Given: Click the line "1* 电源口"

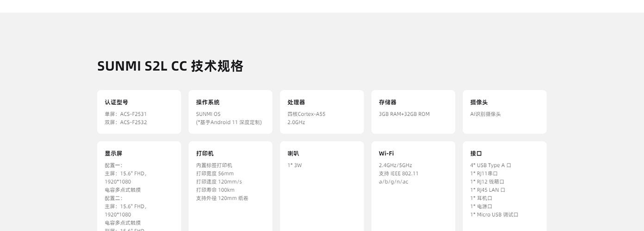Looking at the screenshot, I should [x=481, y=207].
